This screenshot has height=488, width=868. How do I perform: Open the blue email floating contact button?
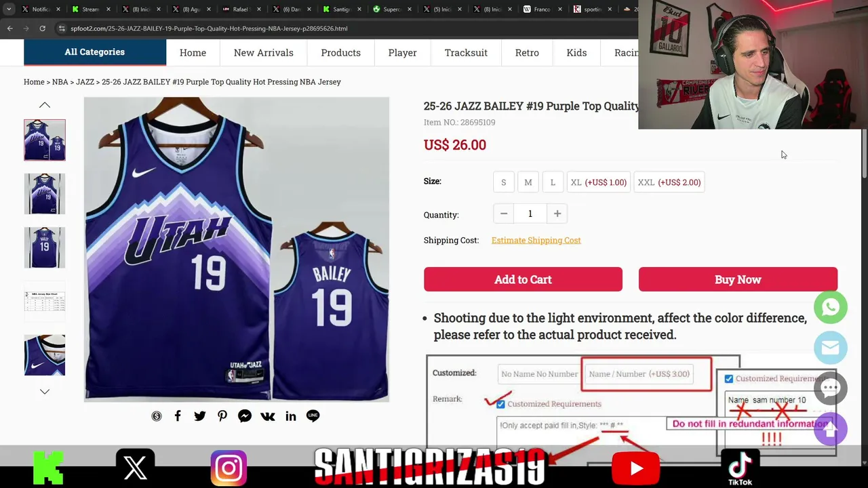tap(831, 348)
